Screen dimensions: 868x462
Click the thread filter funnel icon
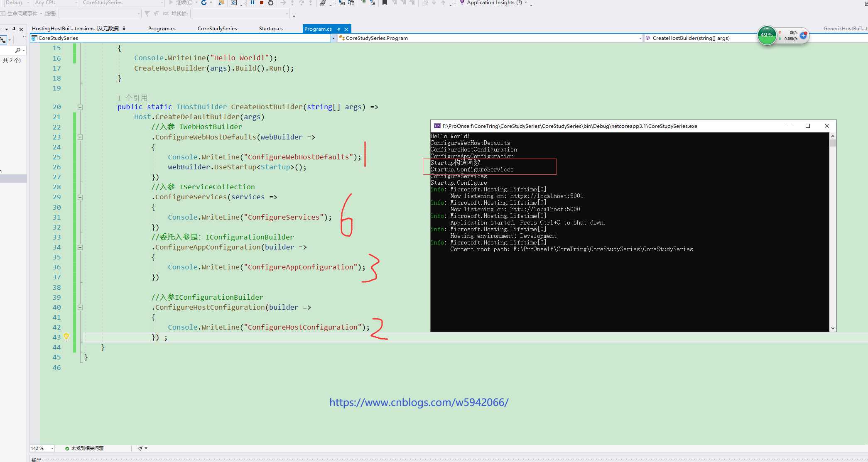point(147,14)
